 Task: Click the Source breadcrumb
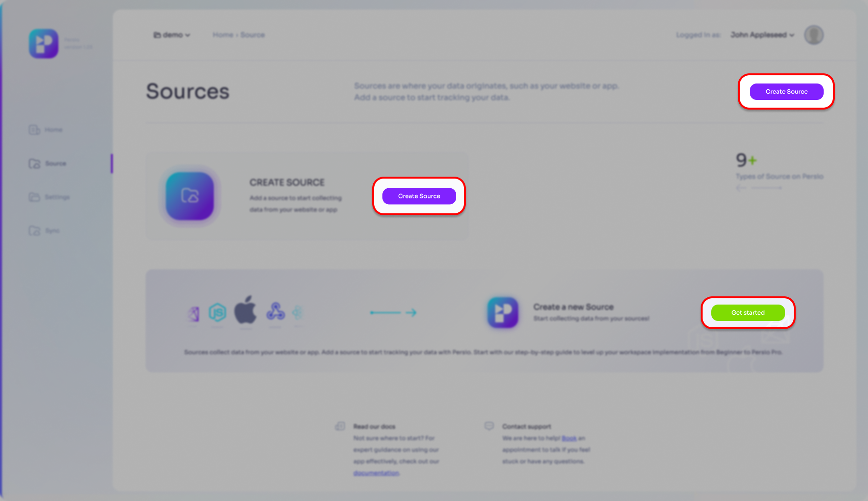click(x=253, y=35)
